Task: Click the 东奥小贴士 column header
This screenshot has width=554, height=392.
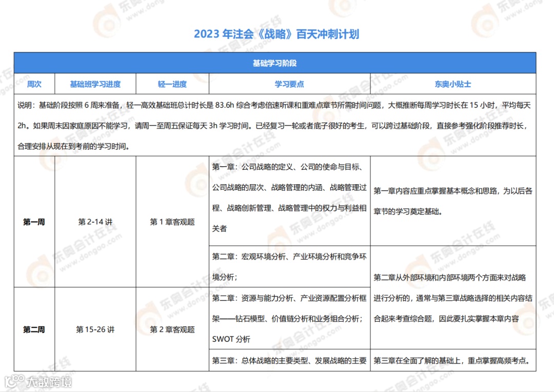Action: pos(453,84)
